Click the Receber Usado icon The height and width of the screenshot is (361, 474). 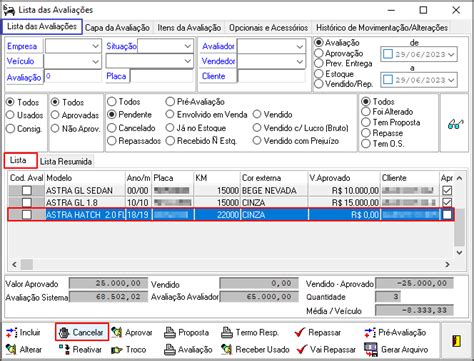pos(227,349)
